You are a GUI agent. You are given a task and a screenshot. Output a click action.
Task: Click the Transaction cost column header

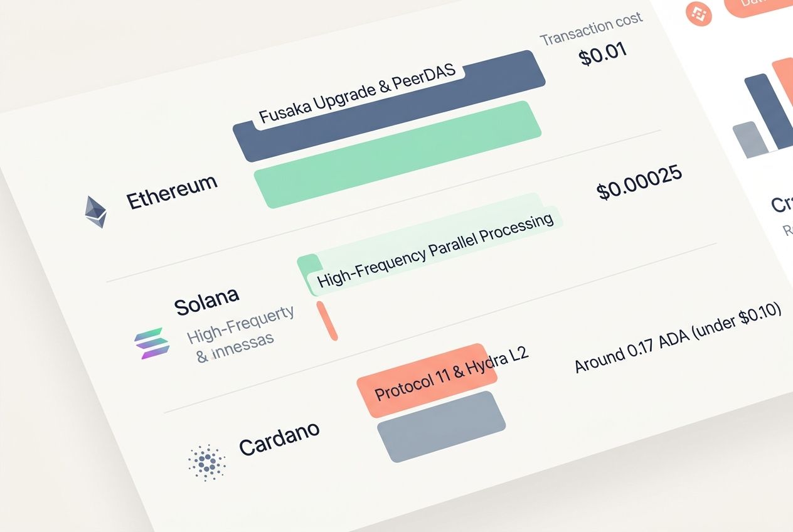591,29
